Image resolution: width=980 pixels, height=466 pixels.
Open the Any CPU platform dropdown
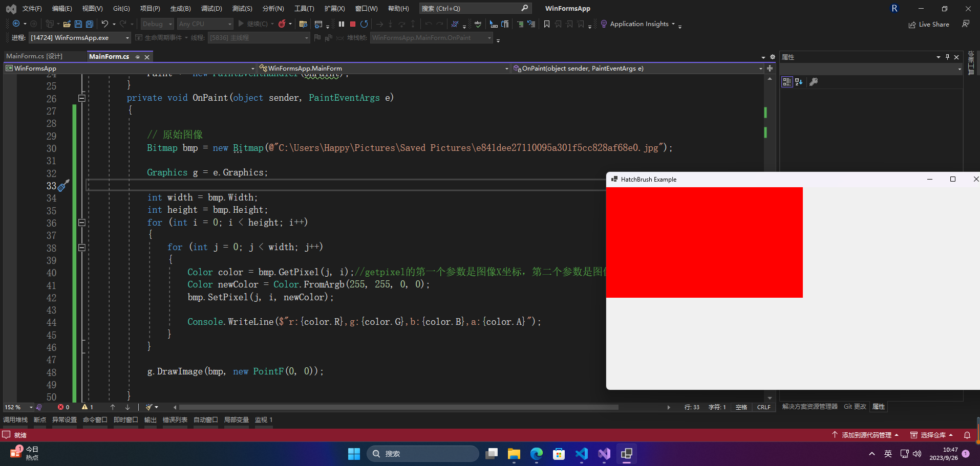(x=205, y=24)
